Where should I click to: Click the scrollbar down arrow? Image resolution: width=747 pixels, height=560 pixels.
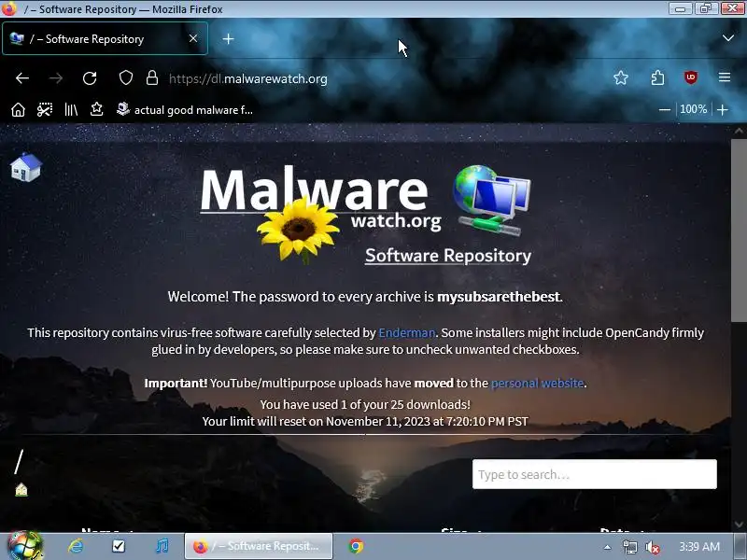[x=739, y=525]
